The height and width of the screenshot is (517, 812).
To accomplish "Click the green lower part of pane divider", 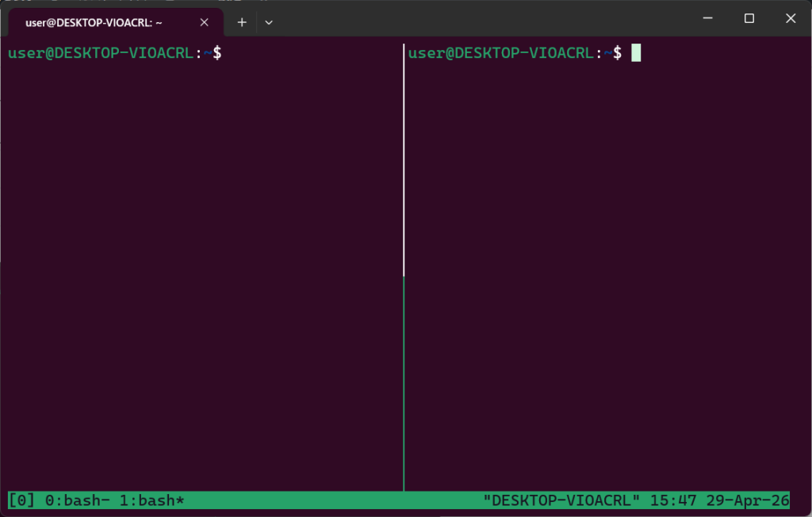I will [404, 381].
